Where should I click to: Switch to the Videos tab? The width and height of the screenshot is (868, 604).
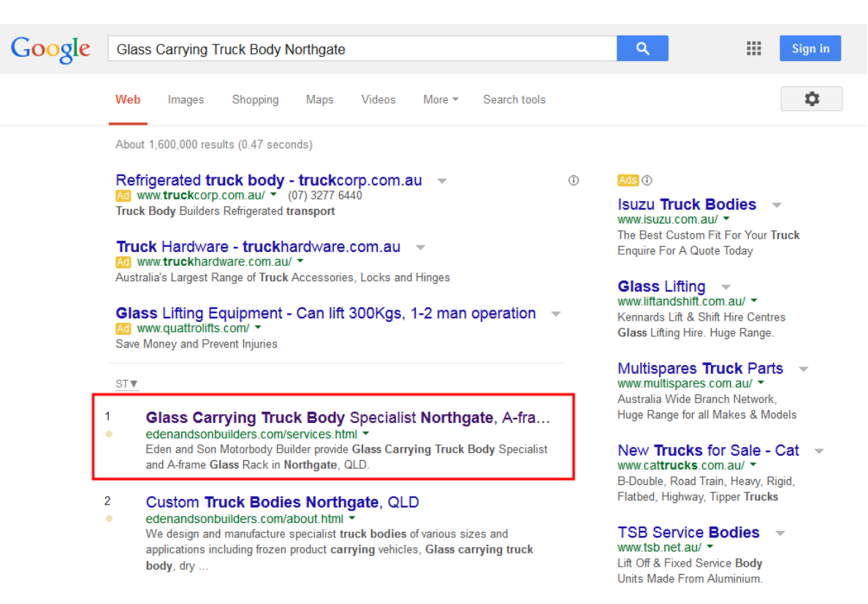(x=378, y=99)
